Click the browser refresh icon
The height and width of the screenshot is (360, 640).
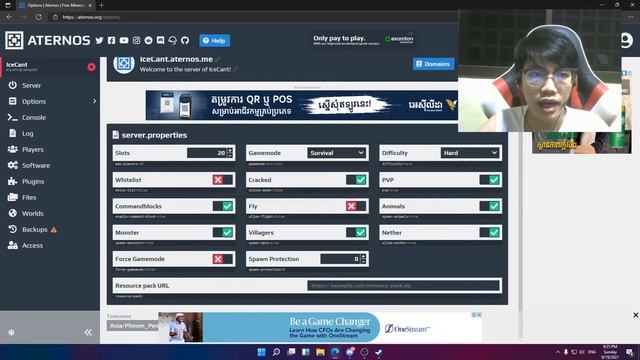38,17
